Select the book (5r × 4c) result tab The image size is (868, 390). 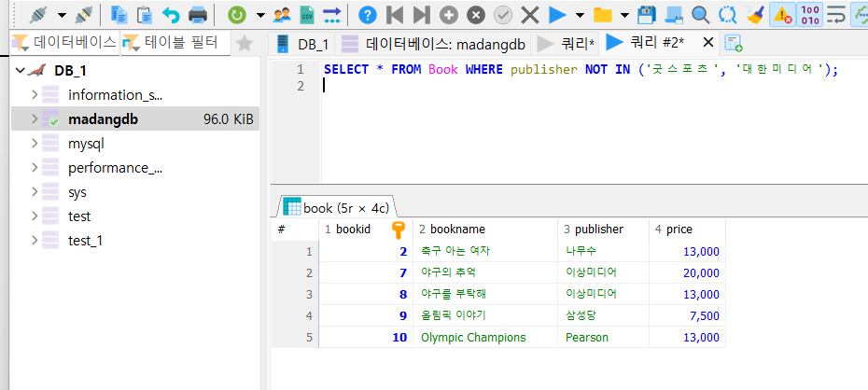click(x=336, y=208)
